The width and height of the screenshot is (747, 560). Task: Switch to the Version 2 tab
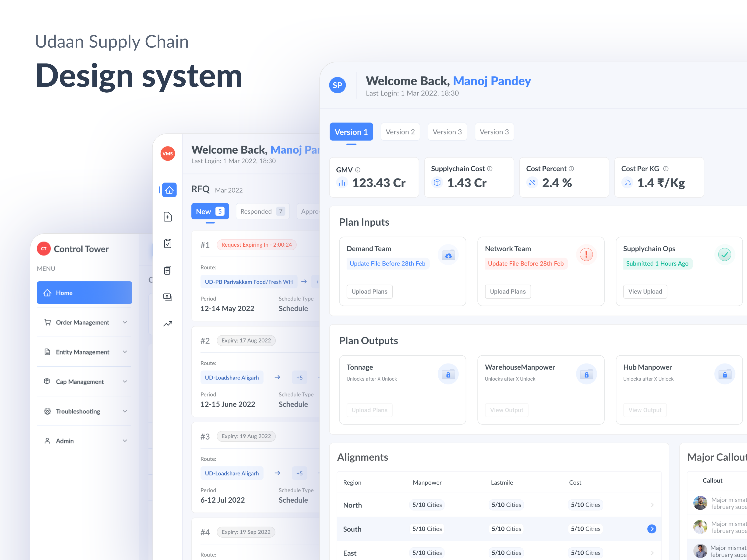tap(400, 132)
